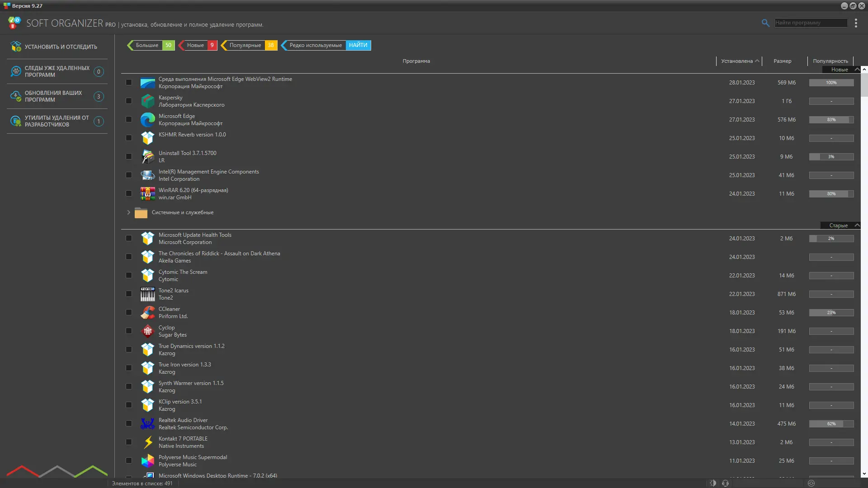This screenshot has height=488, width=868.
Task: Click the search magnifier icon
Action: (x=765, y=23)
